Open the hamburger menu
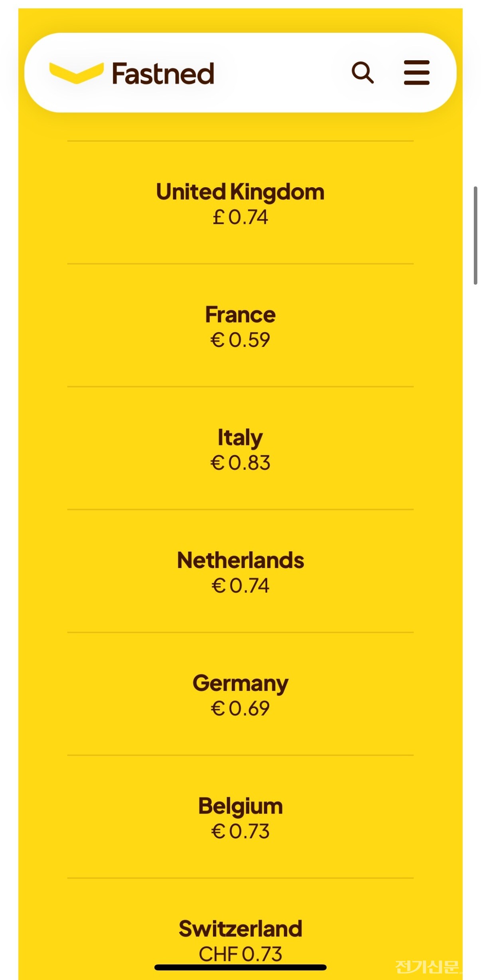 [416, 73]
